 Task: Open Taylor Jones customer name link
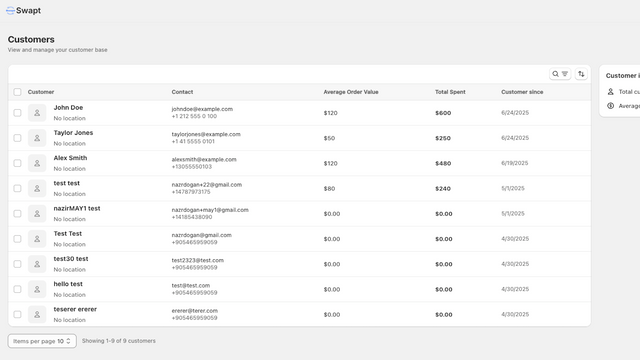[73, 133]
